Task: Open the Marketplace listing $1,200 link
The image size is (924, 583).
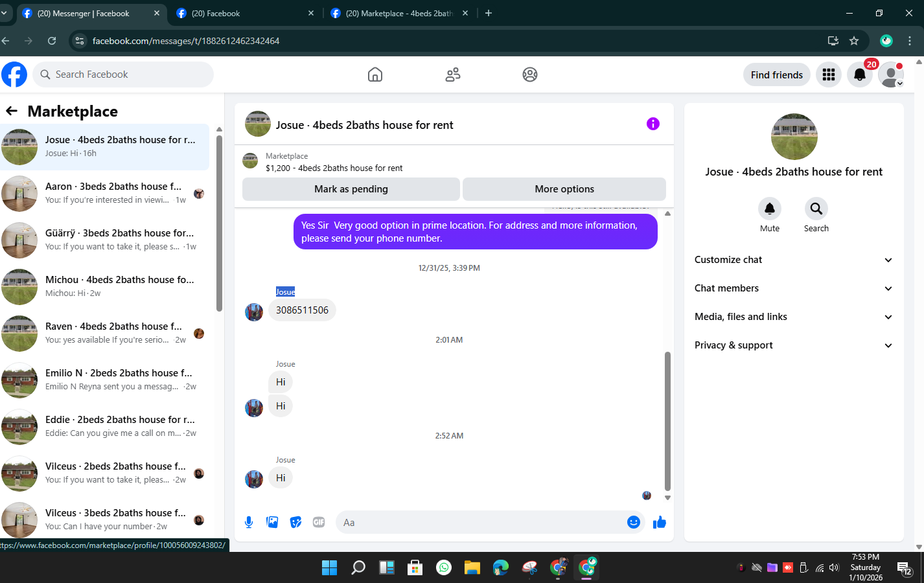Action: (334, 168)
